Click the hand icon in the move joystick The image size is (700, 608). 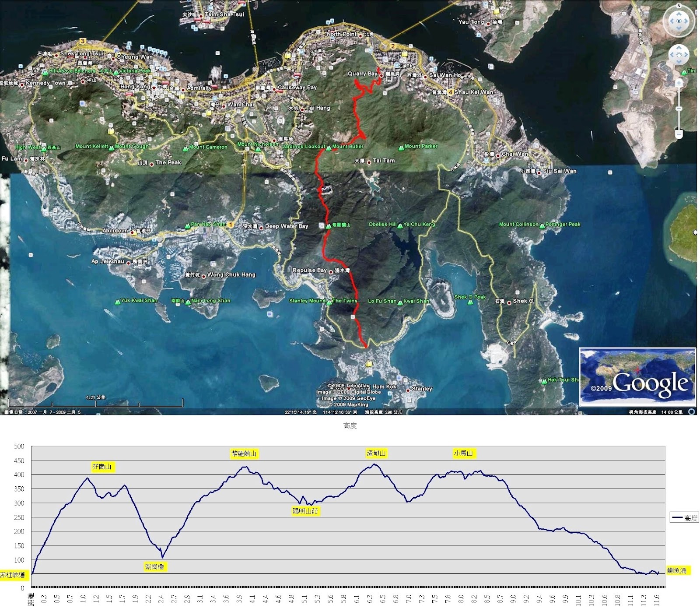pyautogui.click(x=679, y=55)
